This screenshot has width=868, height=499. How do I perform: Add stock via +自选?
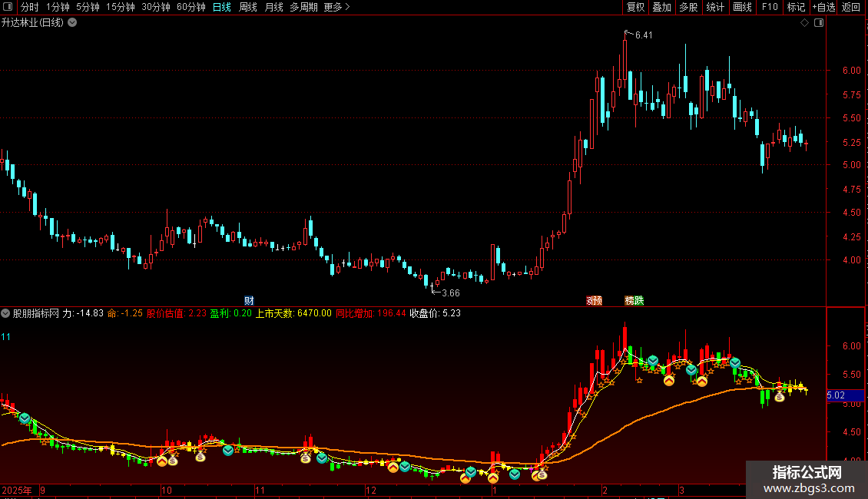pyautogui.click(x=823, y=7)
